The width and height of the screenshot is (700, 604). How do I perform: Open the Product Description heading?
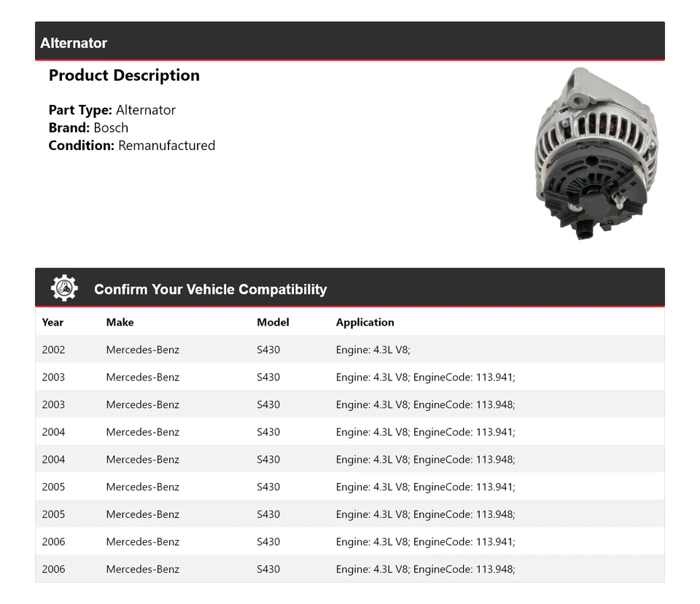(x=124, y=75)
